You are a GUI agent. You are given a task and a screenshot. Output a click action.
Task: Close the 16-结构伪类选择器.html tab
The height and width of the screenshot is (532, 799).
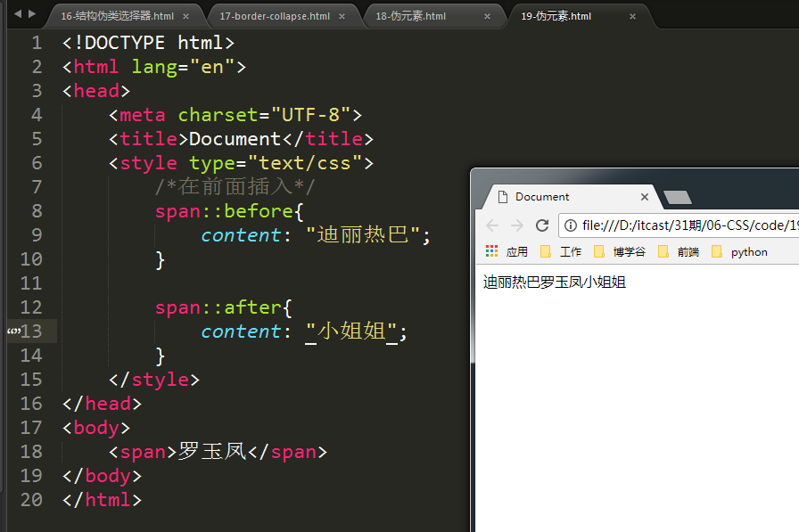click(x=186, y=16)
